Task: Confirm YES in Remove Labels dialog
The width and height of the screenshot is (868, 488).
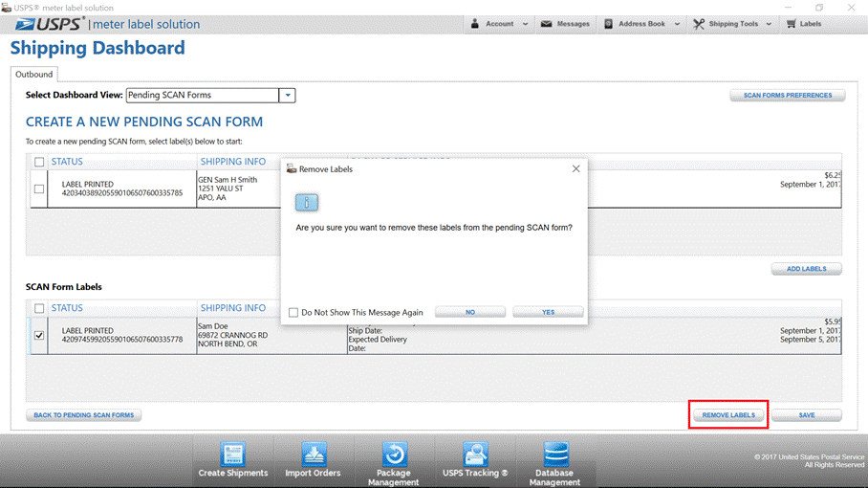Action: tap(548, 312)
